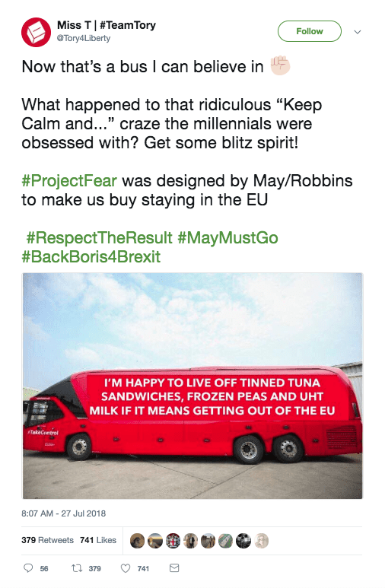Open the red bus image attachment
This screenshot has height=588, width=385.
192,386
